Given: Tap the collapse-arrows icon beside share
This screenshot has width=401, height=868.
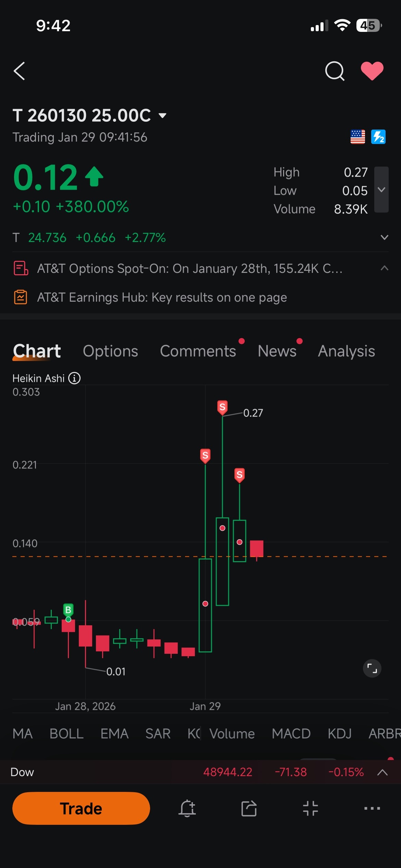Looking at the screenshot, I should point(311,808).
